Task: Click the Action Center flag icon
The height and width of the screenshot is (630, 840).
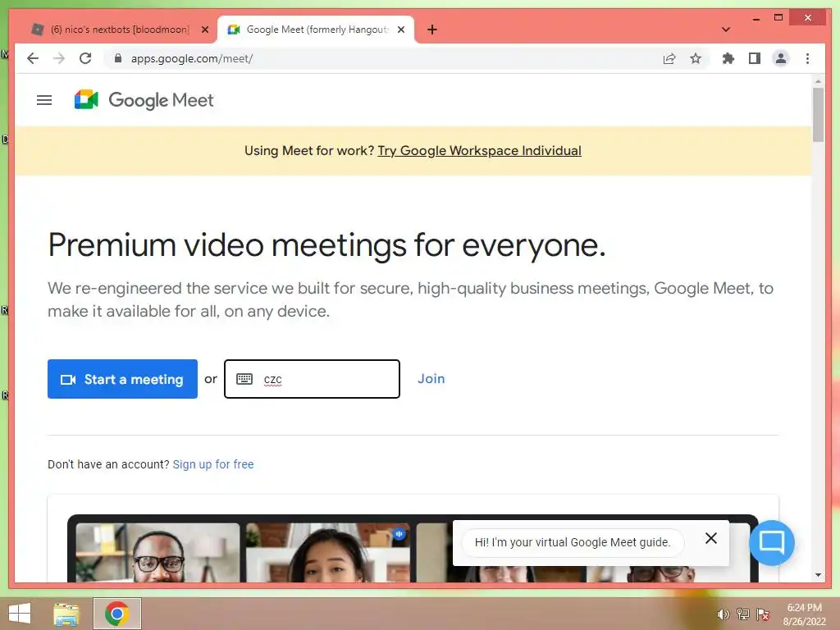Action: (763, 614)
